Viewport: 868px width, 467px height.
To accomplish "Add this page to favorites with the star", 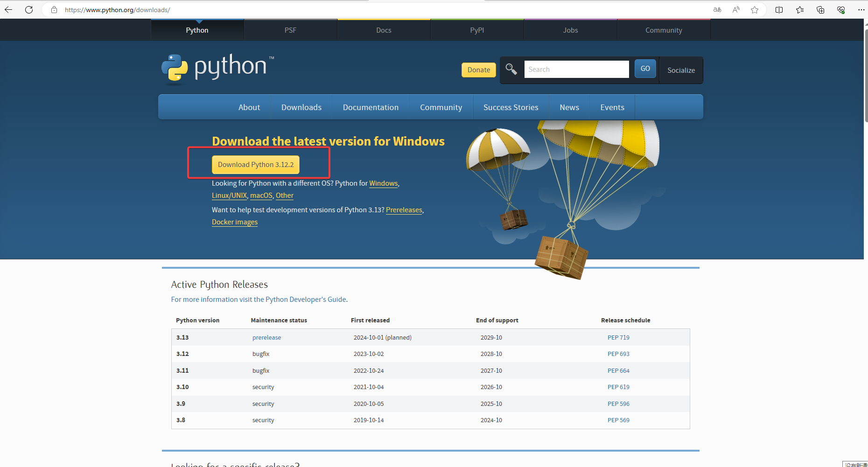I will click(x=755, y=10).
